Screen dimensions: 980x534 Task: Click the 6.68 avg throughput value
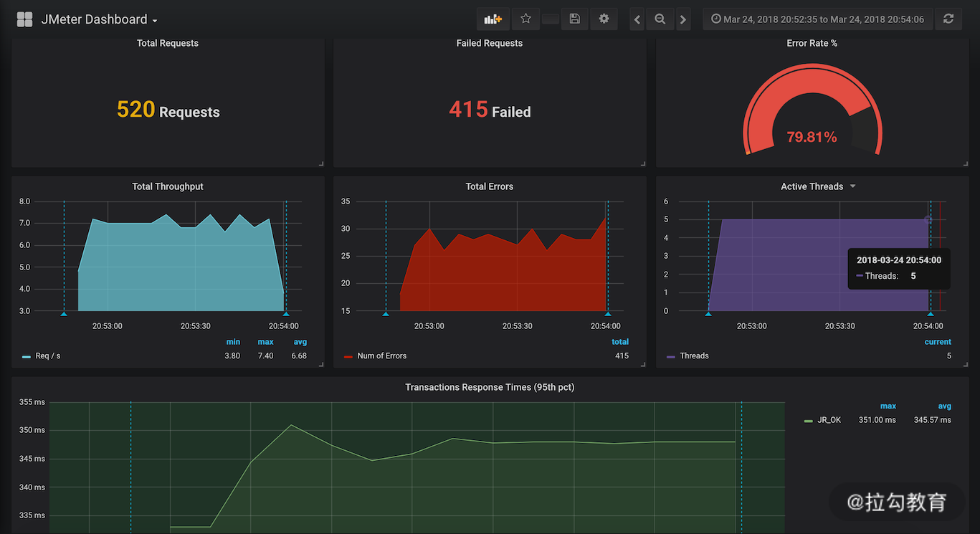tap(299, 356)
